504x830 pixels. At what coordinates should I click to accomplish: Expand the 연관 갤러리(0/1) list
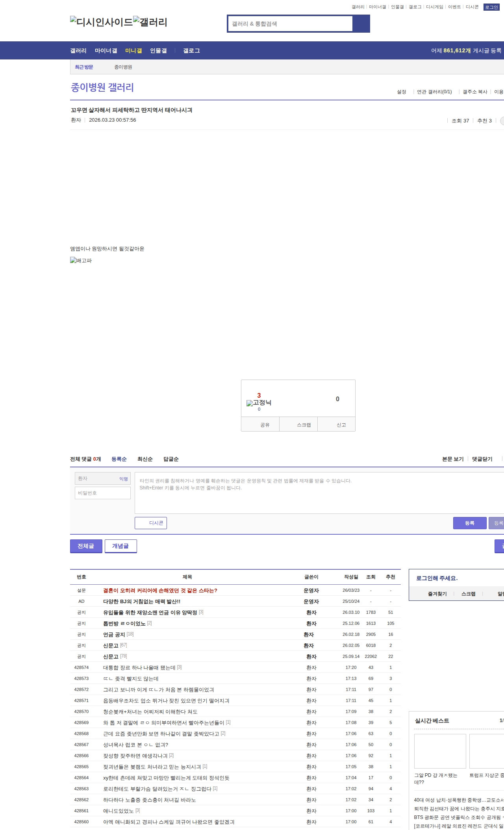(x=434, y=92)
